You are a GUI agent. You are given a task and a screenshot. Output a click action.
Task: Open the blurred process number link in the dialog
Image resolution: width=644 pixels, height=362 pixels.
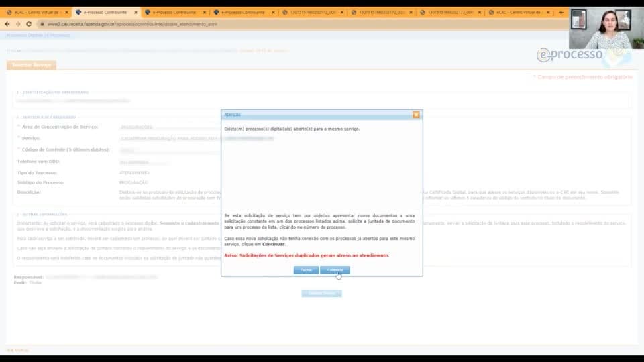tap(249, 139)
